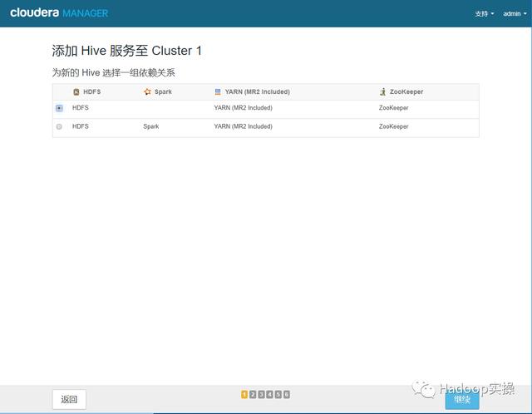
Task: Click ZooKeeper cell in first row
Action: pos(393,107)
